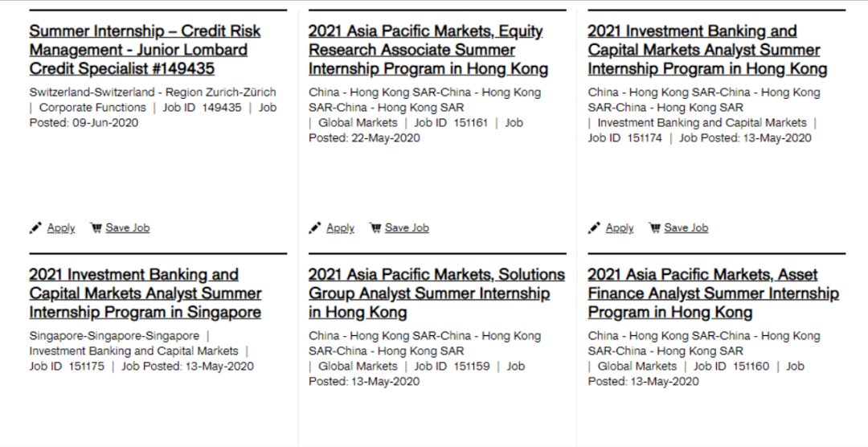This screenshot has height=447, width=868.
Task: Save Job for Equity Research Associate internship
Action: point(407,228)
